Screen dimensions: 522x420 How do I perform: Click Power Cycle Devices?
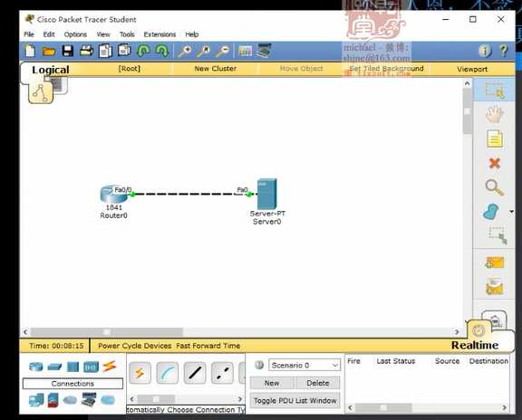[x=134, y=346]
